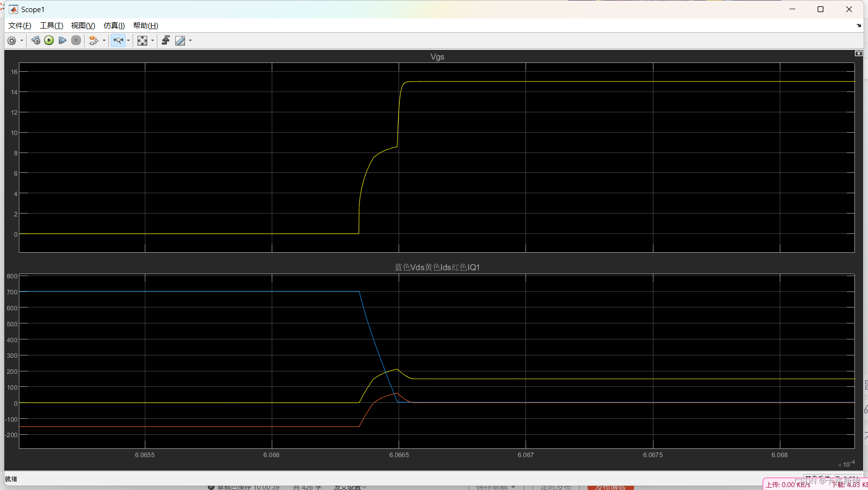868x490 pixels.
Task: Click the Scope1 MATLAB window icon
Action: (x=14, y=9)
